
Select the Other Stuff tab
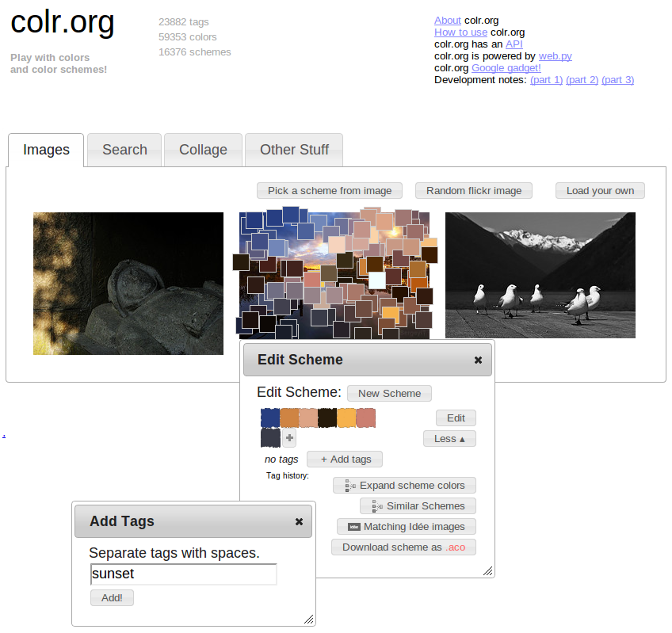pyautogui.click(x=294, y=150)
